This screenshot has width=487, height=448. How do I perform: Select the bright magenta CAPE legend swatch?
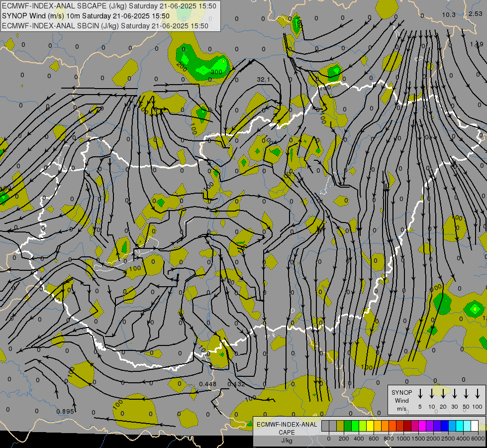point(423,426)
